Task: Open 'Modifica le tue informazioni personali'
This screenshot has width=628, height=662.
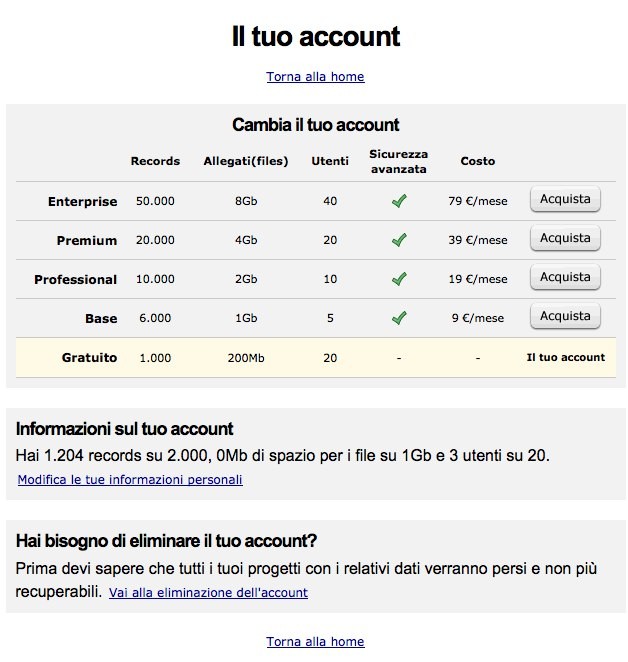Action: pyautogui.click(x=130, y=480)
